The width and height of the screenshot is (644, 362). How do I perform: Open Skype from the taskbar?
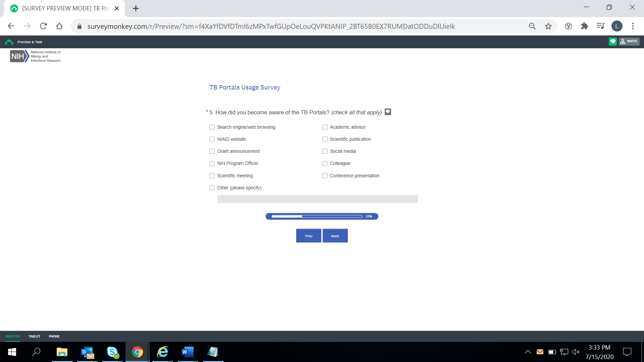tap(112, 352)
